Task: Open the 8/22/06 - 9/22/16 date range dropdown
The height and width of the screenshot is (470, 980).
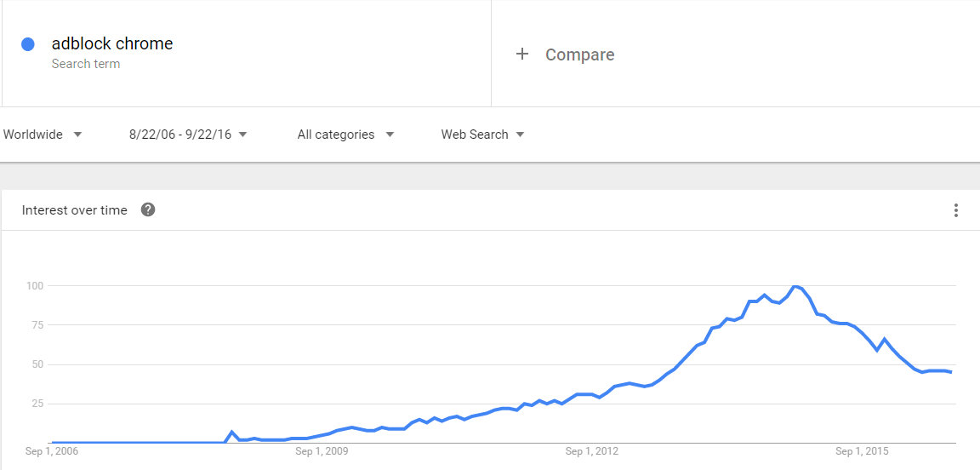Action: click(x=188, y=134)
